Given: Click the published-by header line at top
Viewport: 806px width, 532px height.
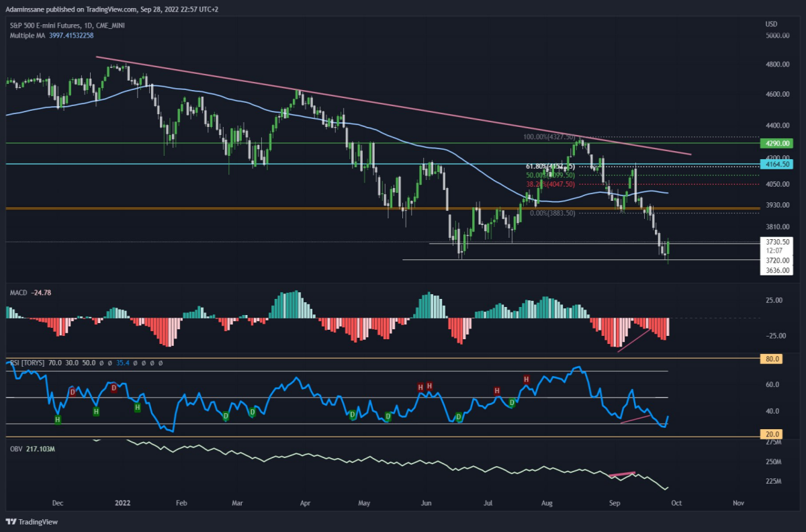Looking at the screenshot, I should [113, 9].
